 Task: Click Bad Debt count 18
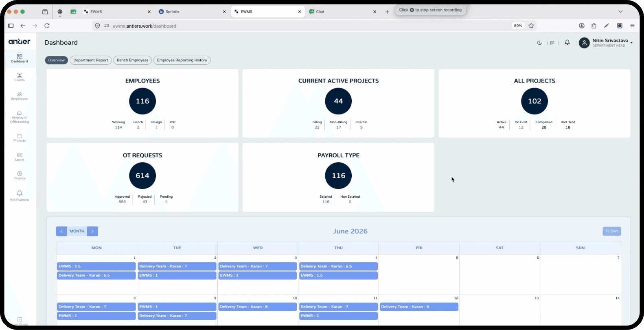(x=568, y=127)
